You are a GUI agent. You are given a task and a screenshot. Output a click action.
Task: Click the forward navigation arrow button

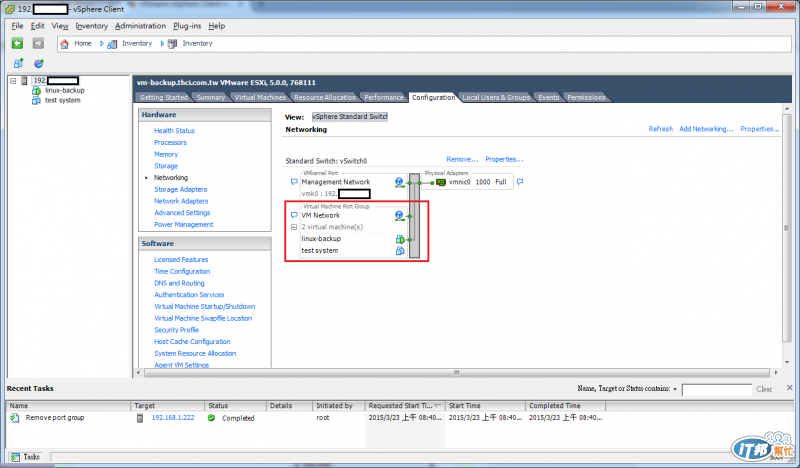point(38,43)
